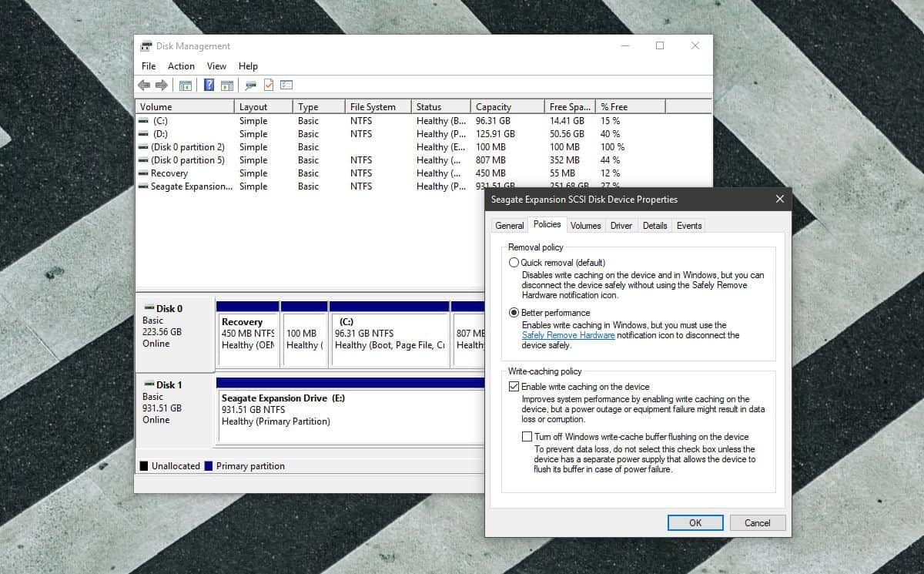Select the (C:) 96.31 GB NTFS partition block
924x574 pixels.
[x=389, y=335]
